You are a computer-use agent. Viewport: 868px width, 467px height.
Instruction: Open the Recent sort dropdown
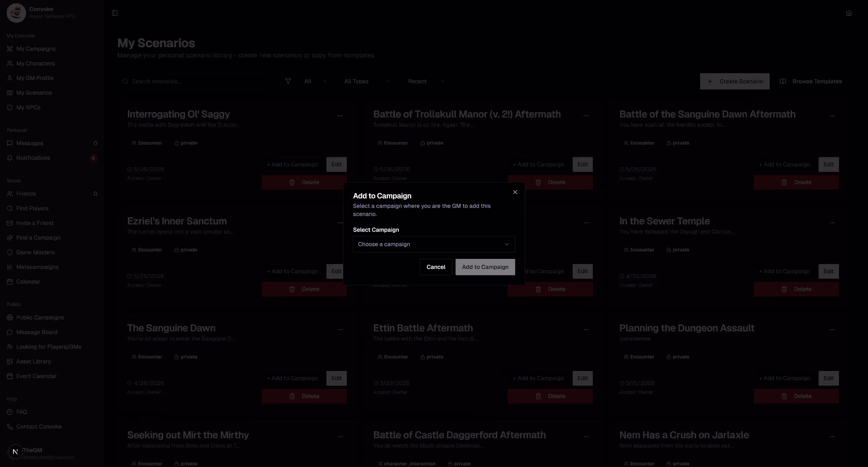(426, 81)
